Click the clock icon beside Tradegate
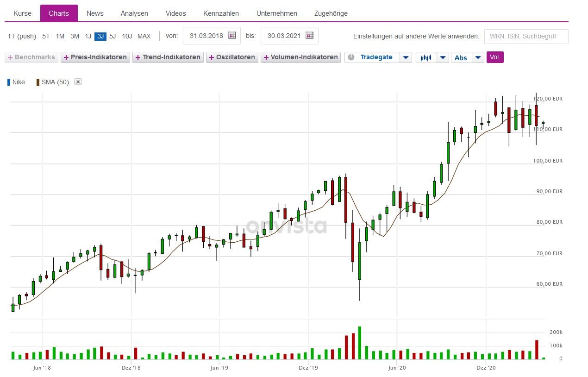Image resolution: width=588 pixels, height=377 pixels. (x=351, y=57)
